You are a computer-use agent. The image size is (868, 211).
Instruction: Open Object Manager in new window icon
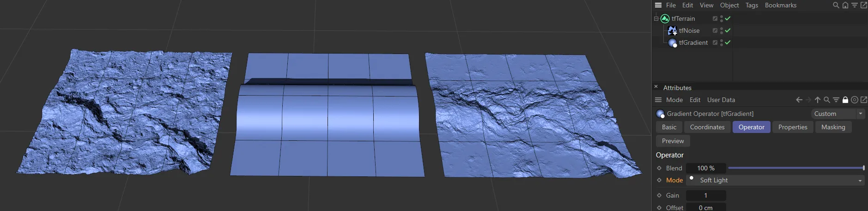(x=863, y=5)
